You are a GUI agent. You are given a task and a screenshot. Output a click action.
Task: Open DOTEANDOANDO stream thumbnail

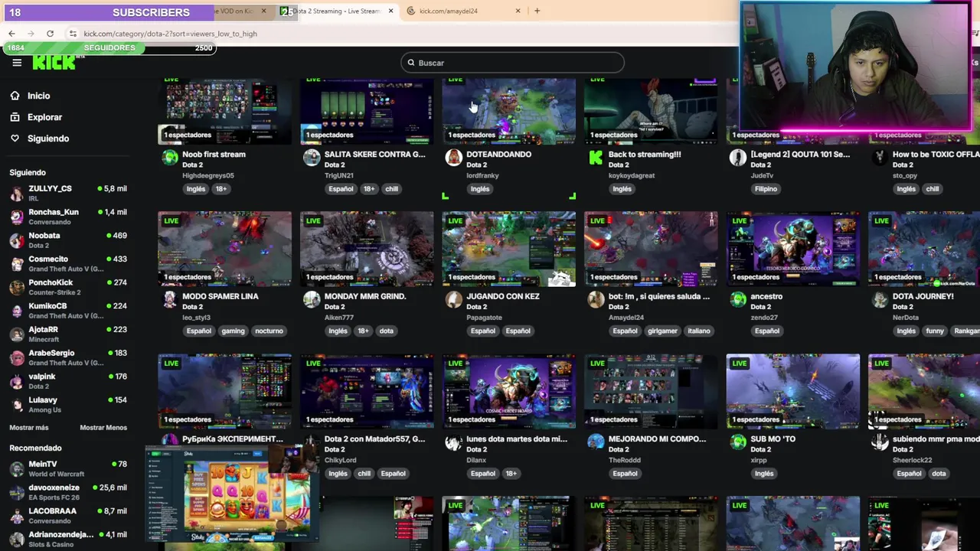click(x=508, y=111)
